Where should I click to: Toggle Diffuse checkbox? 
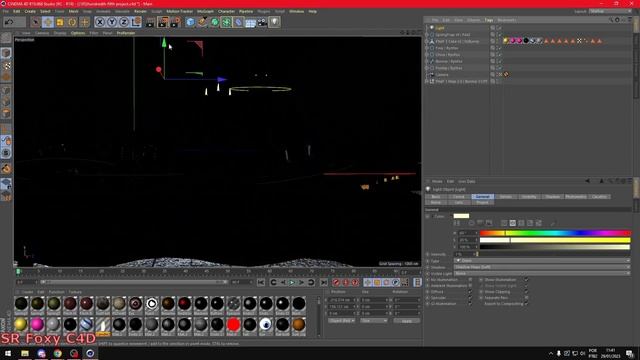(470, 292)
